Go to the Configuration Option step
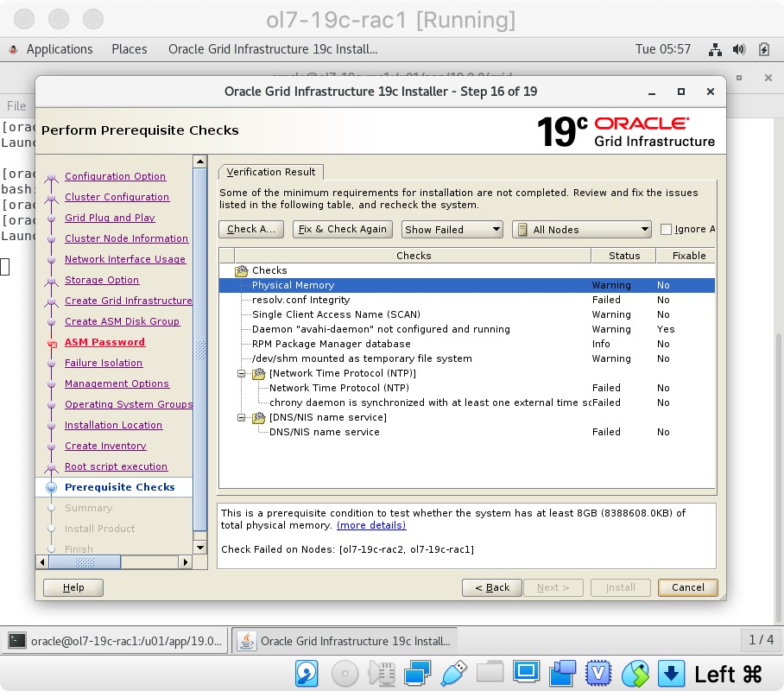The image size is (784, 691). (115, 176)
